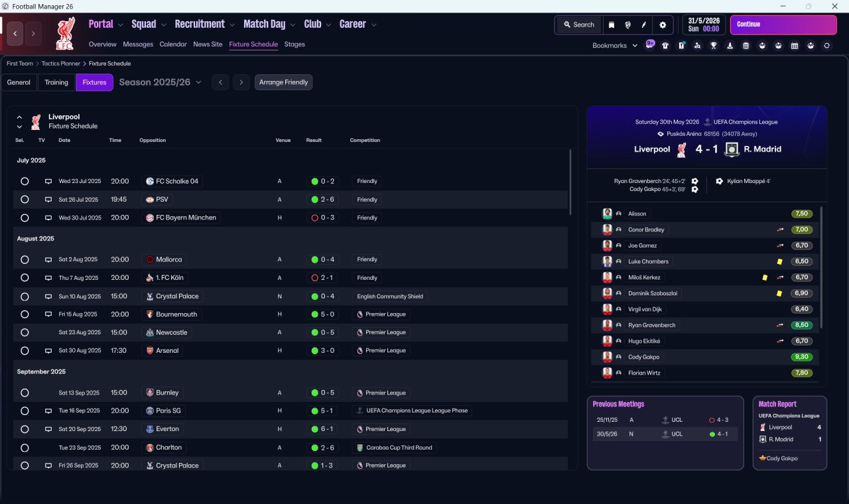
Task: Click the substitution arrow icon on Ryan Gravenberch row
Action: click(x=781, y=325)
